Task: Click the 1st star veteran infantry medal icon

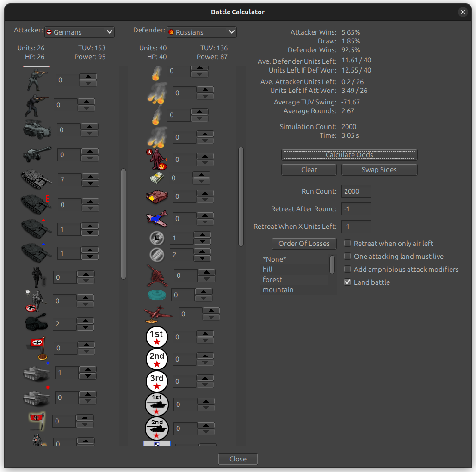Action: pos(156,337)
